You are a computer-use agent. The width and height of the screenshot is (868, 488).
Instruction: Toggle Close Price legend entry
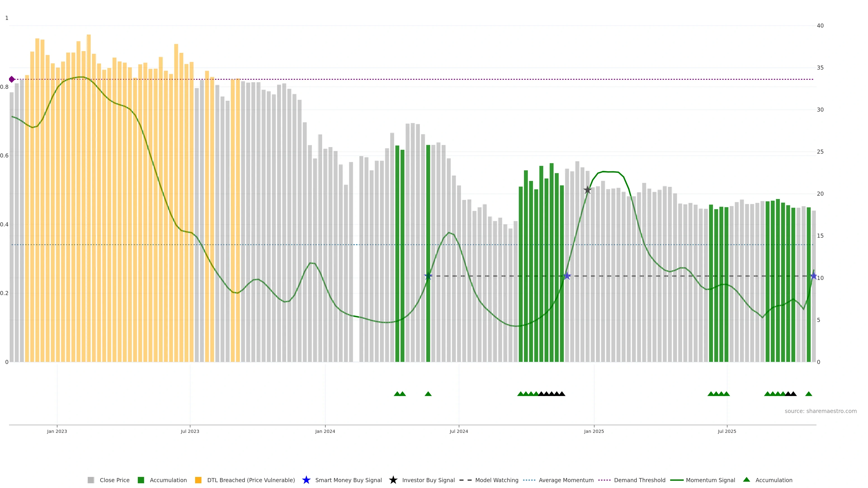[x=114, y=480]
